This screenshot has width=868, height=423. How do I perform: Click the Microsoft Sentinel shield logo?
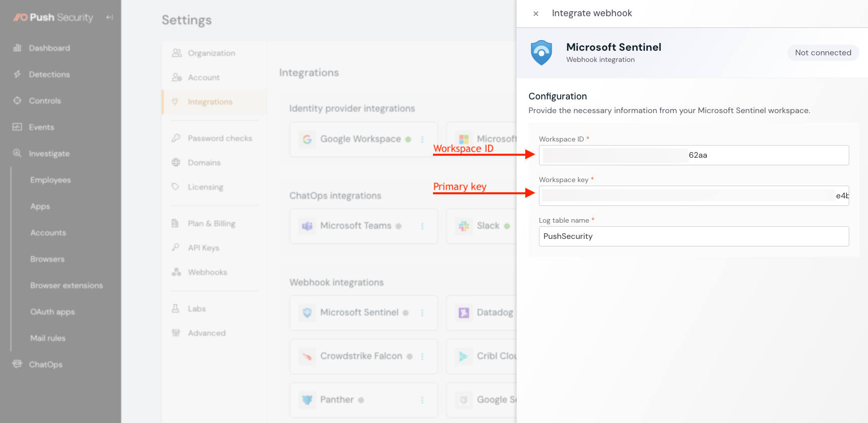point(541,53)
